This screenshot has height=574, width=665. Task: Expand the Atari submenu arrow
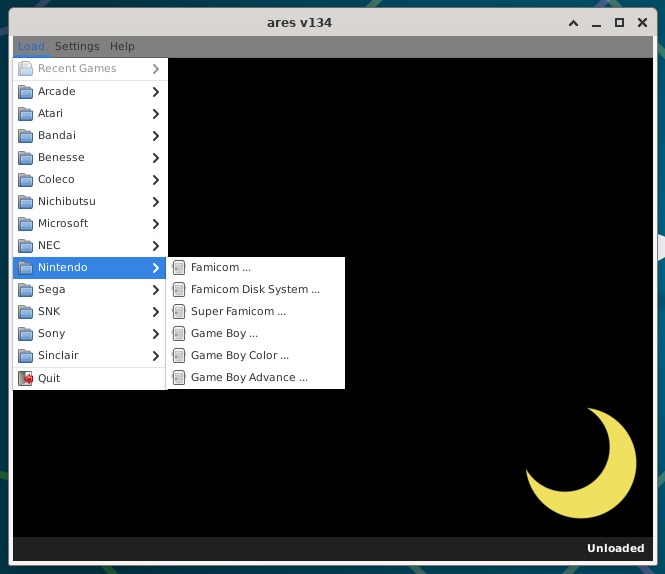tap(156, 114)
